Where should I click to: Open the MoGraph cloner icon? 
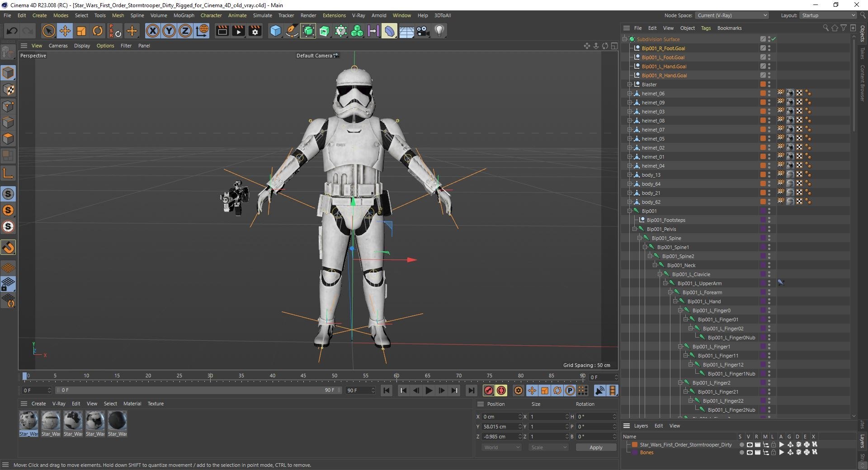[357, 31]
